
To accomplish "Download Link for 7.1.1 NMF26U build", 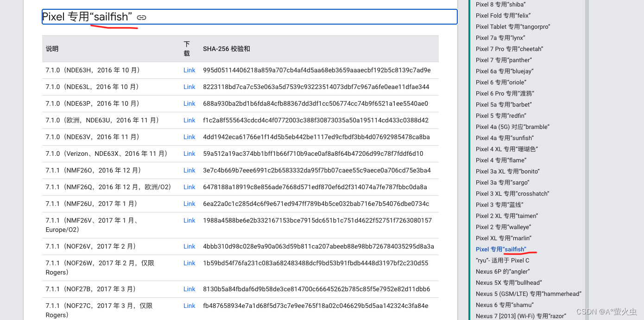I will [x=189, y=204].
